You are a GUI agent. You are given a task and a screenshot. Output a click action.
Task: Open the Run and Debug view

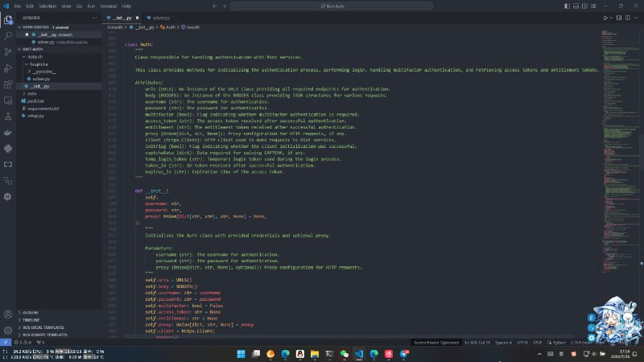(x=8, y=69)
